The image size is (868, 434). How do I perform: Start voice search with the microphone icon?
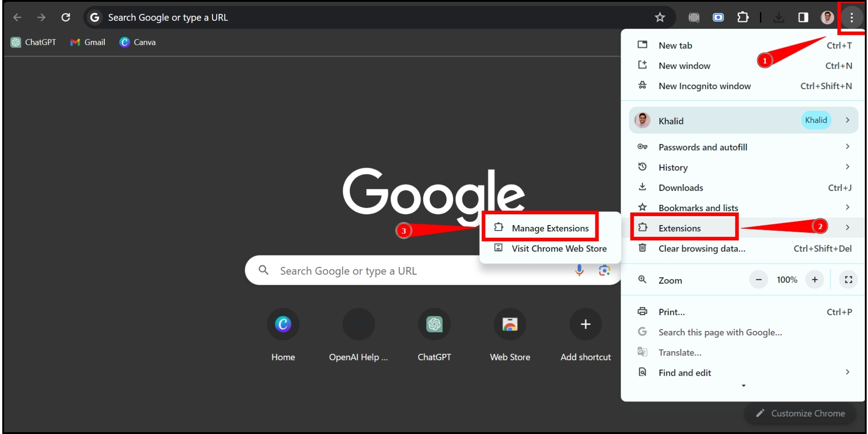[x=579, y=270]
